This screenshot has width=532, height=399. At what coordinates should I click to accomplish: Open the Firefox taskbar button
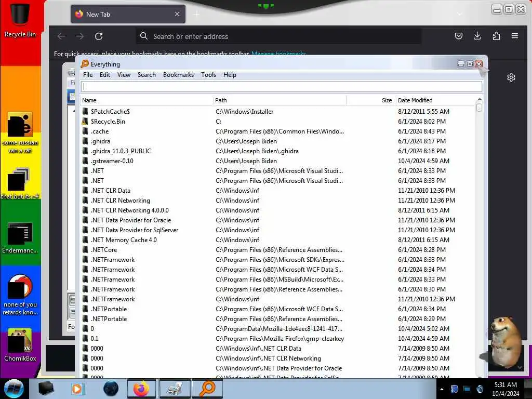141,389
